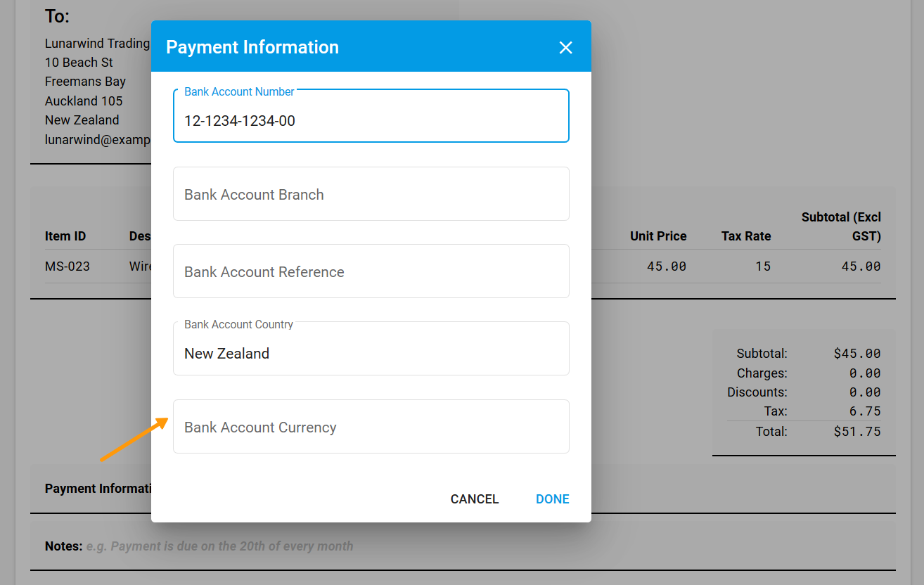This screenshot has width=924, height=585.
Task: Click the Notes placeholder text
Action: pos(218,546)
